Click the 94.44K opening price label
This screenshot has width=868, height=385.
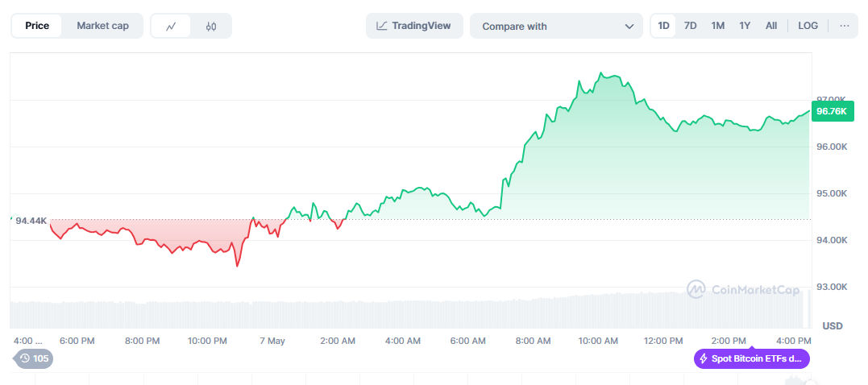pyautogui.click(x=31, y=220)
